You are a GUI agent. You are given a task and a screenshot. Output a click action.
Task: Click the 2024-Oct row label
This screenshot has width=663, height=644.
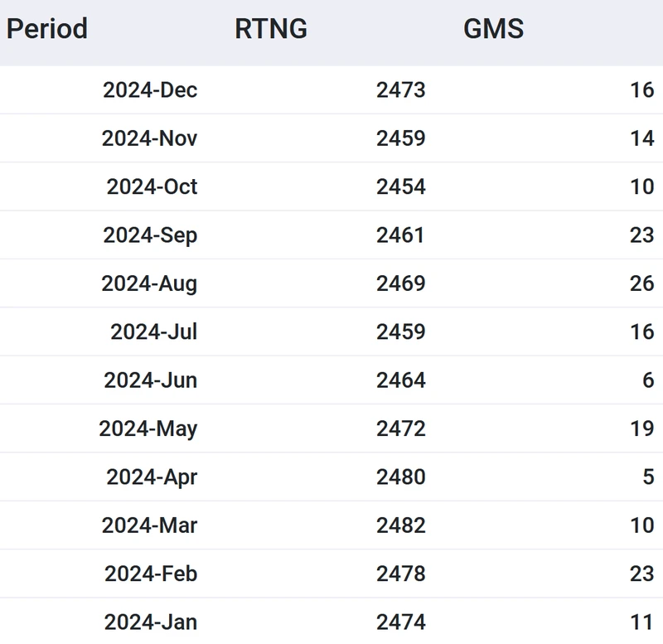[x=152, y=186]
